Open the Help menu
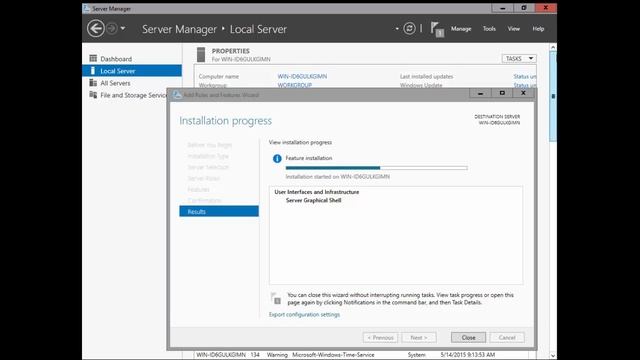The width and height of the screenshot is (640, 360). tap(538, 29)
